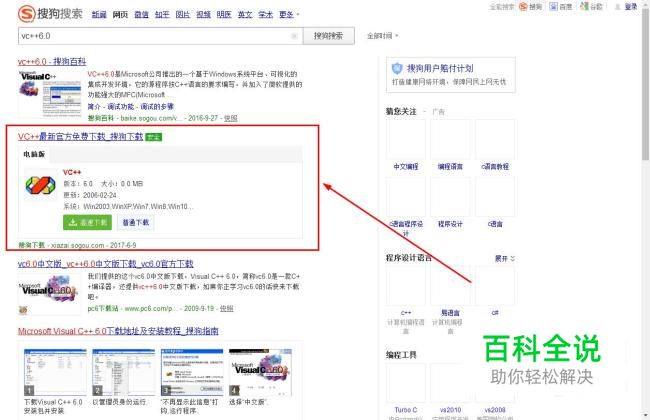
Task: Click the green 高速下载 download button
Action: pyautogui.click(x=87, y=222)
